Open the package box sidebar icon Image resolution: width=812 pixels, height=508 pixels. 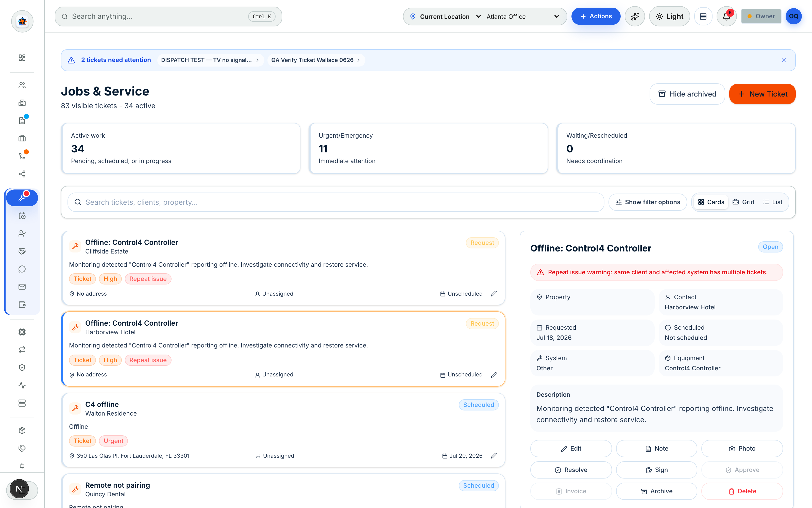[22, 431]
